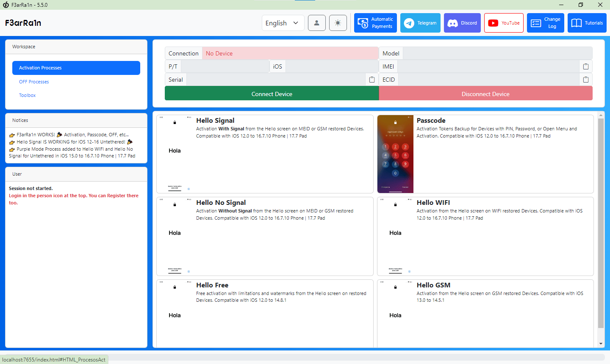Open the English language dropdown
Image resolution: width=610 pixels, height=364 pixels.
[x=283, y=23]
